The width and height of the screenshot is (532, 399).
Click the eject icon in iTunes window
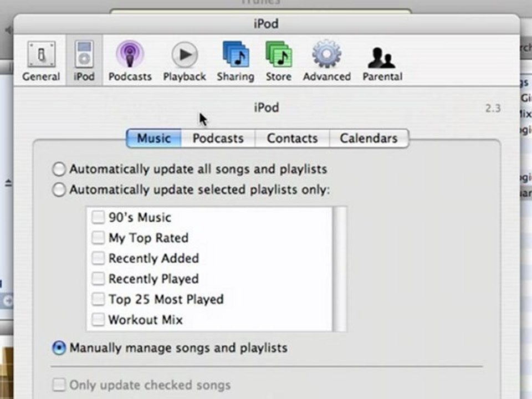[x=8, y=183]
